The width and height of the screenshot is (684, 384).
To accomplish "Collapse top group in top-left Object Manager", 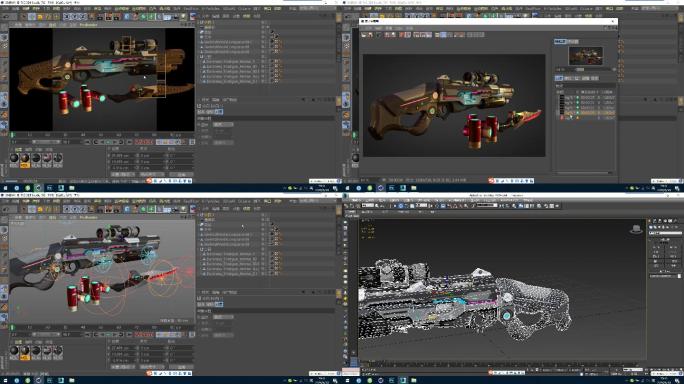I will [198, 22].
